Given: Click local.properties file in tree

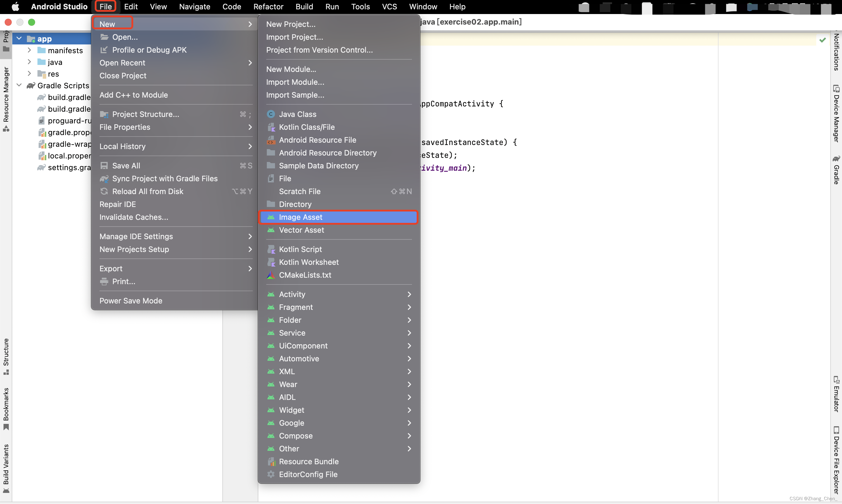Looking at the screenshot, I should (64, 156).
